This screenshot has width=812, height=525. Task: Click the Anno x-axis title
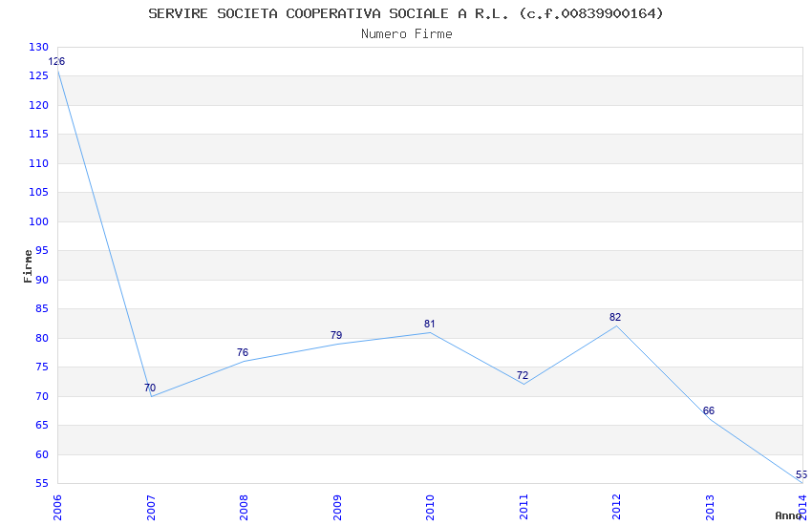(788, 515)
